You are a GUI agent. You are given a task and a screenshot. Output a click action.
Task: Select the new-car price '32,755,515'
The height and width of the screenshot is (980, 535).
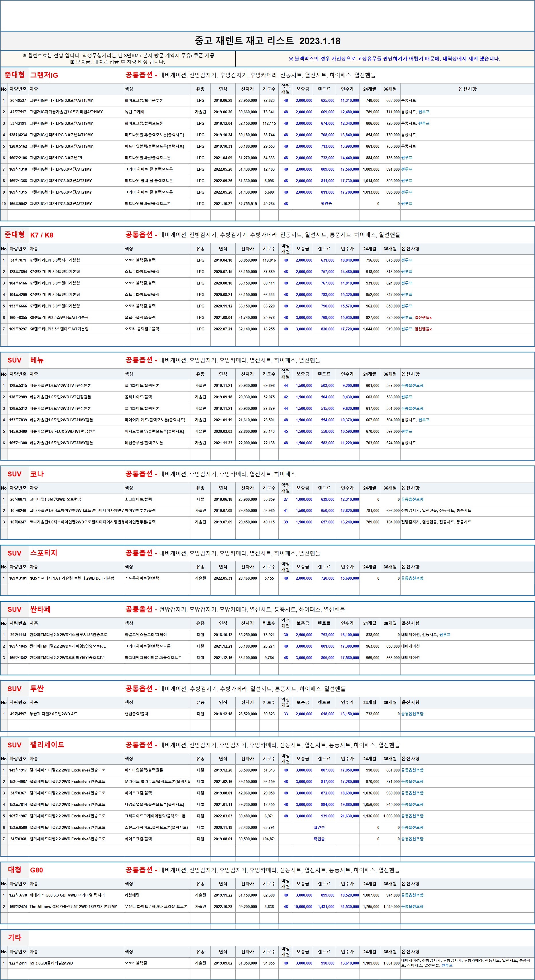[247, 204]
